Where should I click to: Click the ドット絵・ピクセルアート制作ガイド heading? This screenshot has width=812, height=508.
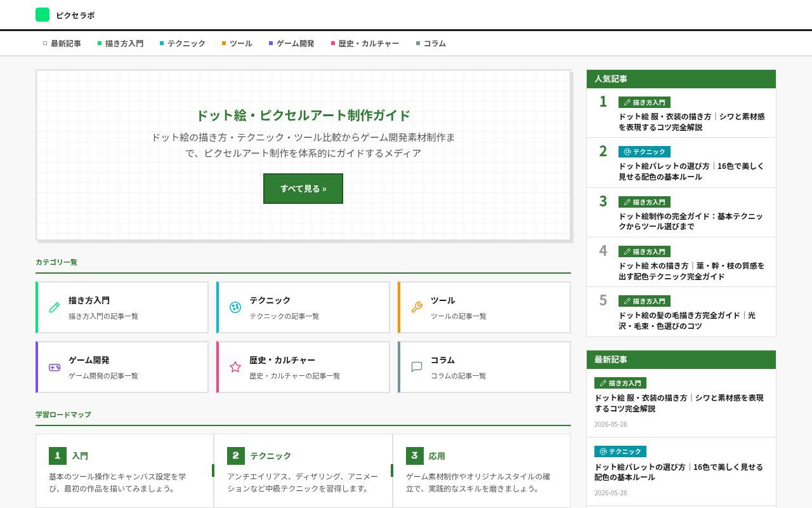[x=303, y=116]
